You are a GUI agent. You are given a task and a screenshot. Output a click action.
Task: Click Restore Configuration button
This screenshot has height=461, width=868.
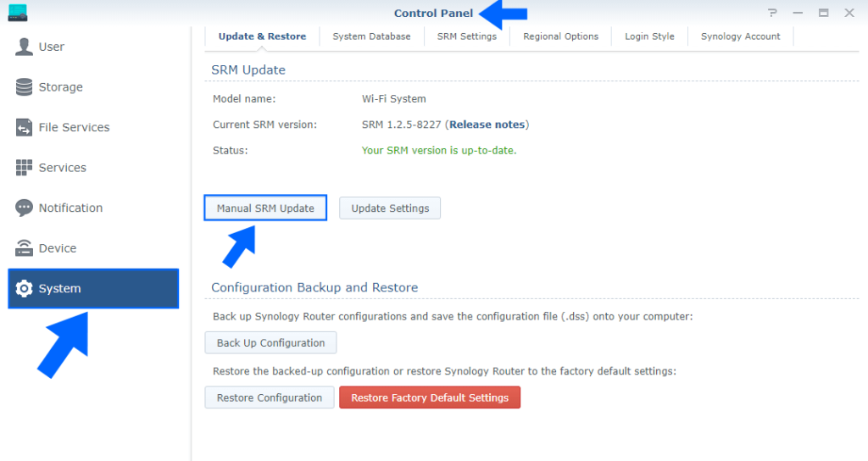point(269,397)
